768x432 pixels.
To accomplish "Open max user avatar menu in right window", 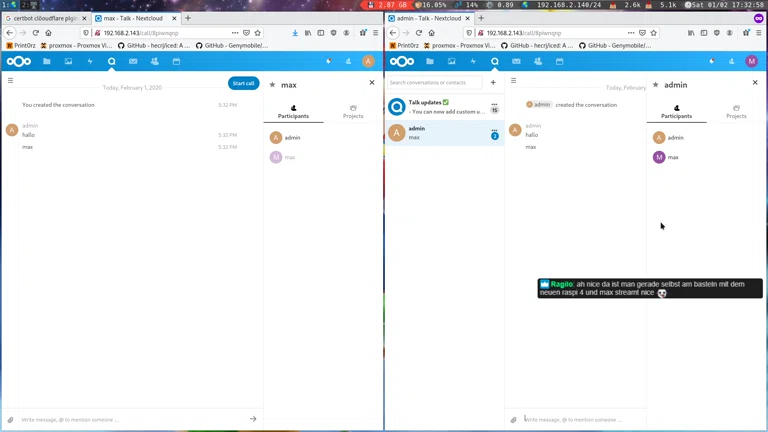I will coord(751,61).
